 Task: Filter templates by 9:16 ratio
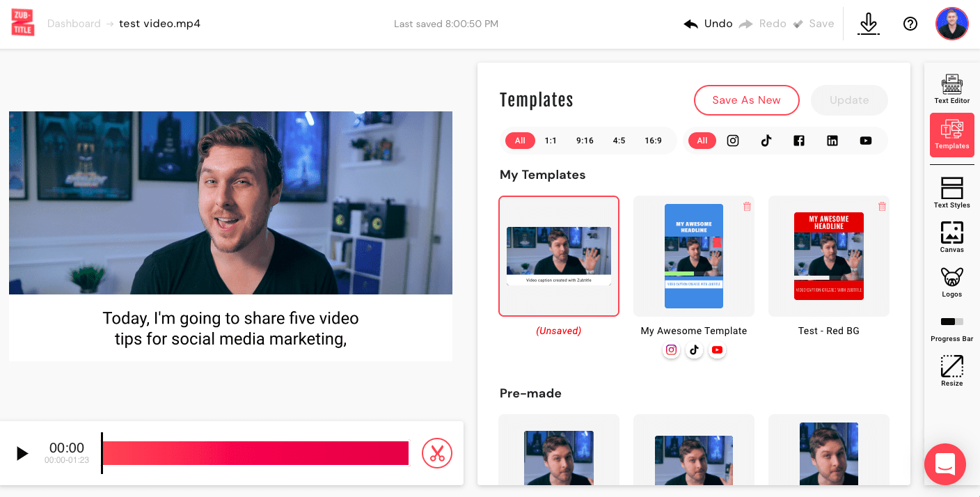click(x=585, y=141)
